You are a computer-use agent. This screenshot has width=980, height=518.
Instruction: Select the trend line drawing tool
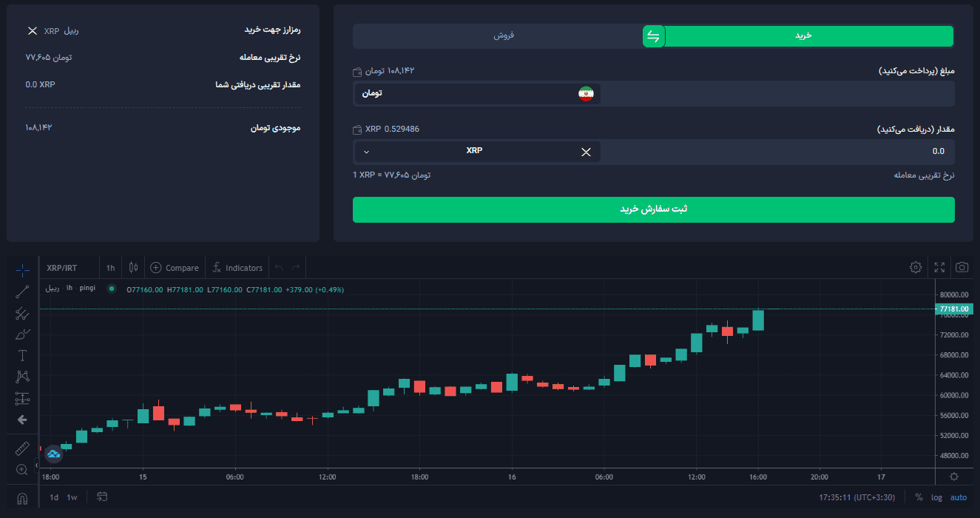coord(22,292)
